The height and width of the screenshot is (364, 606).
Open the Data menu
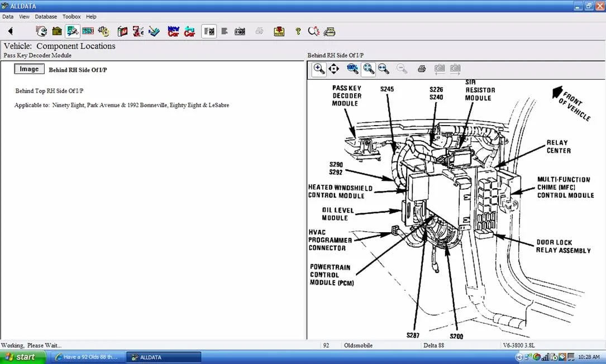[8, 17]
